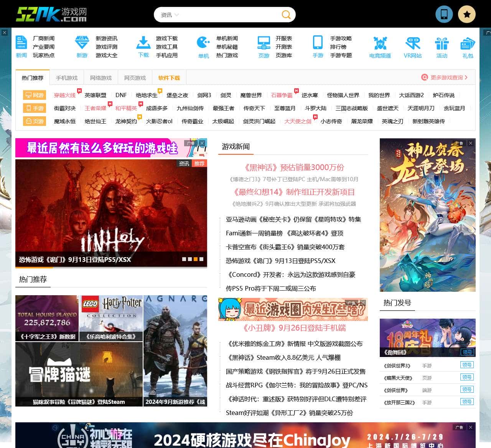Close the left side floating ad
491x448 pixels.
4,33
